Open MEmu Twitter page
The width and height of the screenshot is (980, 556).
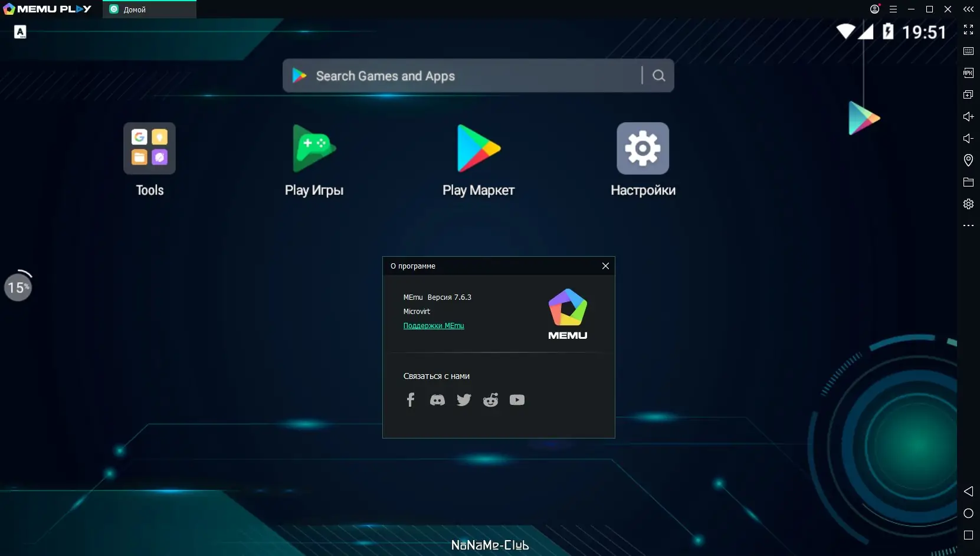pyautogui.click(x=464, y=400)
